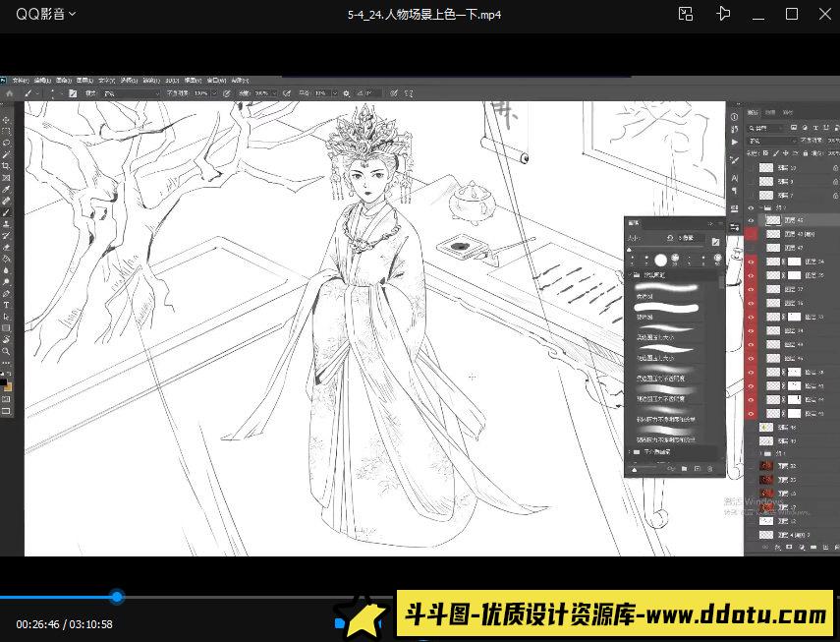
Task: Select the Pen tool
Action: (6, 293)
